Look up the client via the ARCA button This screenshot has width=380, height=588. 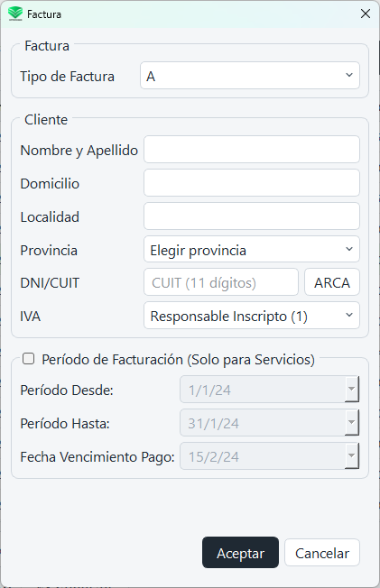tap(332, 282)
